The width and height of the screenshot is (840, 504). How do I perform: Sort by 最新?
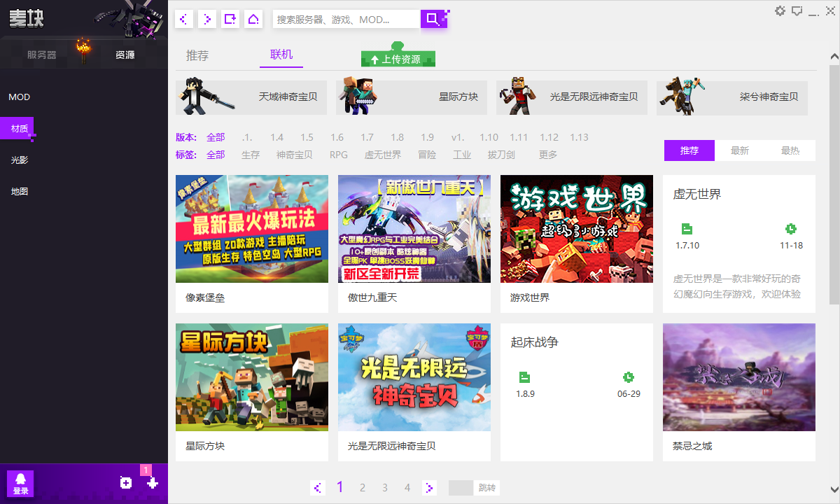[x=740, y=150]
